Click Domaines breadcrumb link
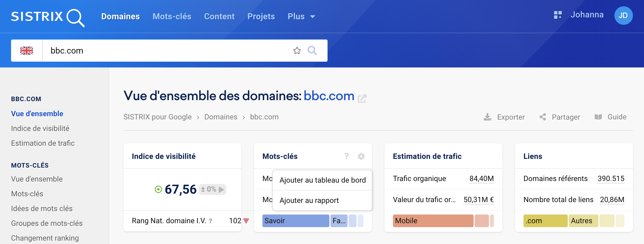Screen dimensions: 644x244 click(x=221, y=117)
